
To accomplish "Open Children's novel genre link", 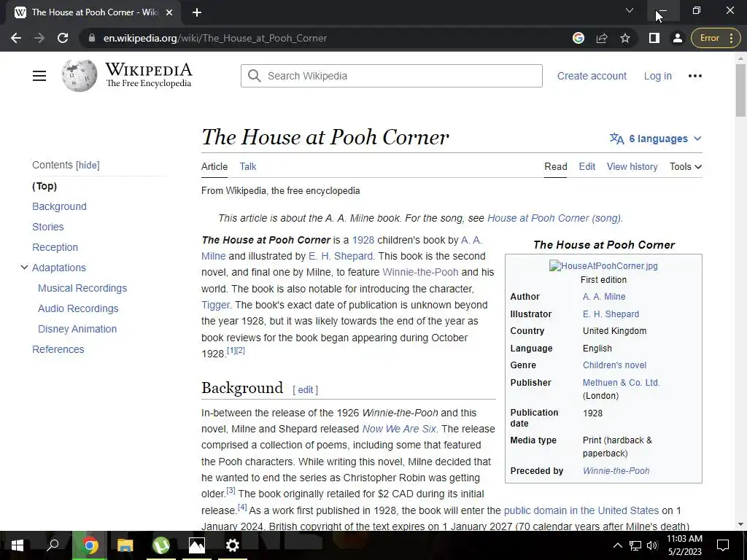I will tap(614, 365).
